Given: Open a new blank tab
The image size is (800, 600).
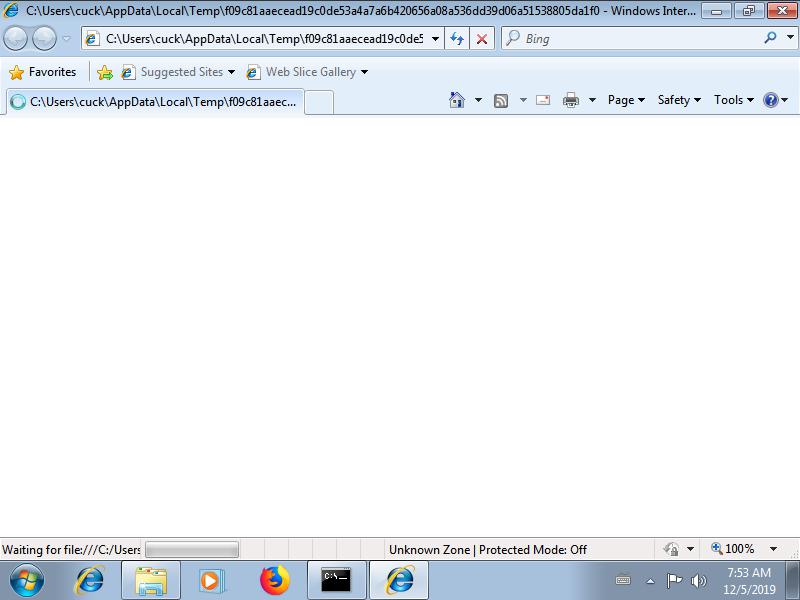Looking at the screenshot, I should click(319, 103).
